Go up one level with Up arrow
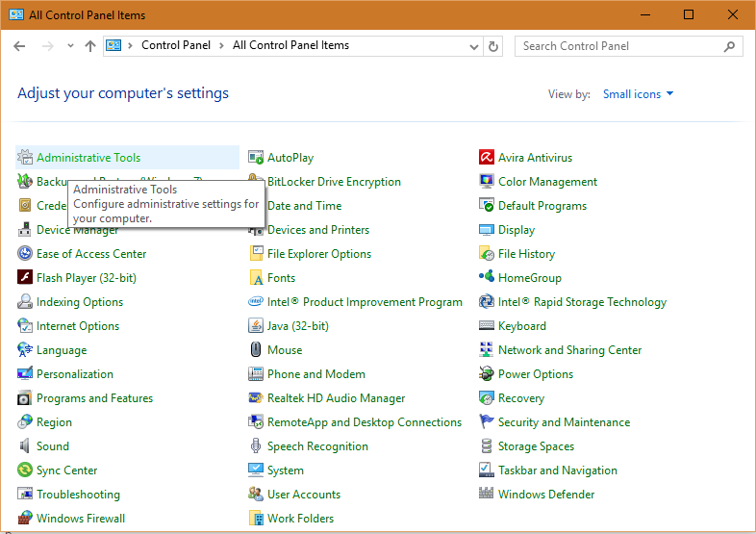 [90, 46]
